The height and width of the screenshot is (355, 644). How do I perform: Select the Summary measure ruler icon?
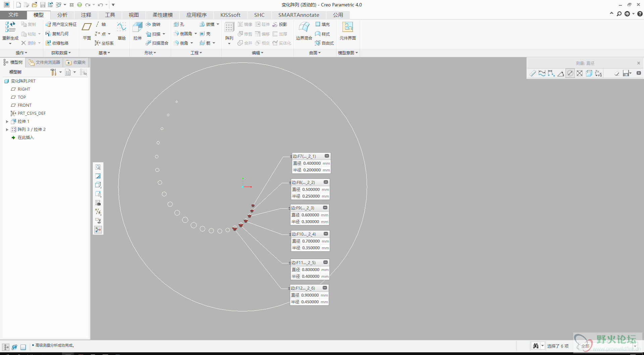click(x=533, y=73)
